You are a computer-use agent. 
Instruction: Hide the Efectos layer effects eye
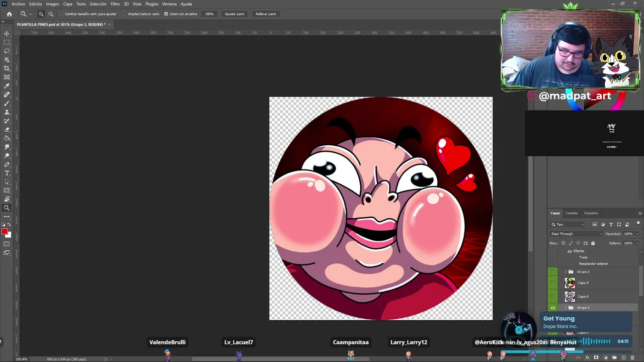(570, 251)
